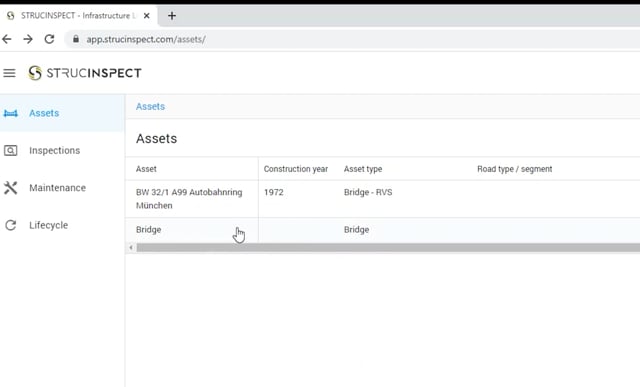
Task: Click the Assets bridge icon in sidebar
Action: (x=11, y=113)
